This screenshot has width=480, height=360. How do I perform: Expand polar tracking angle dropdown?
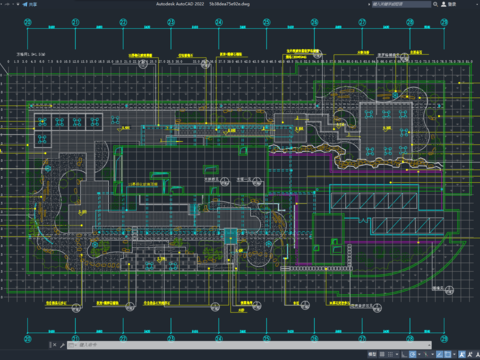[x=419, y=354]
